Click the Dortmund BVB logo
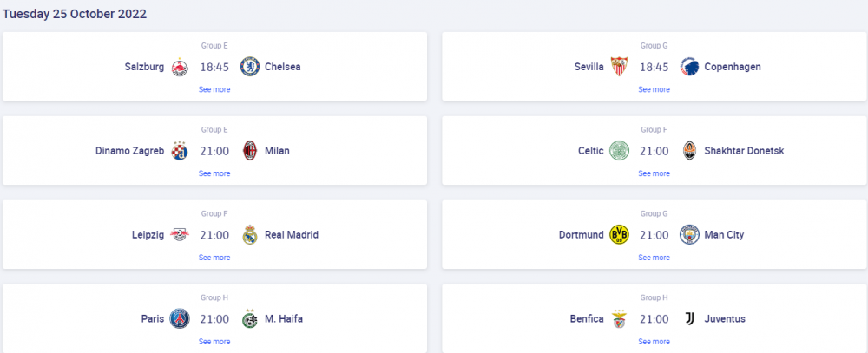This screenshot has height=353, width=868. coord(619,234)
